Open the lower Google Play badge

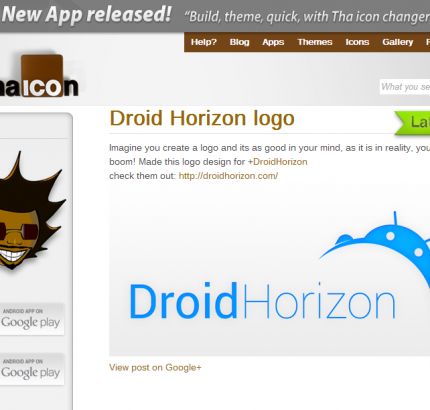(31, 369)
